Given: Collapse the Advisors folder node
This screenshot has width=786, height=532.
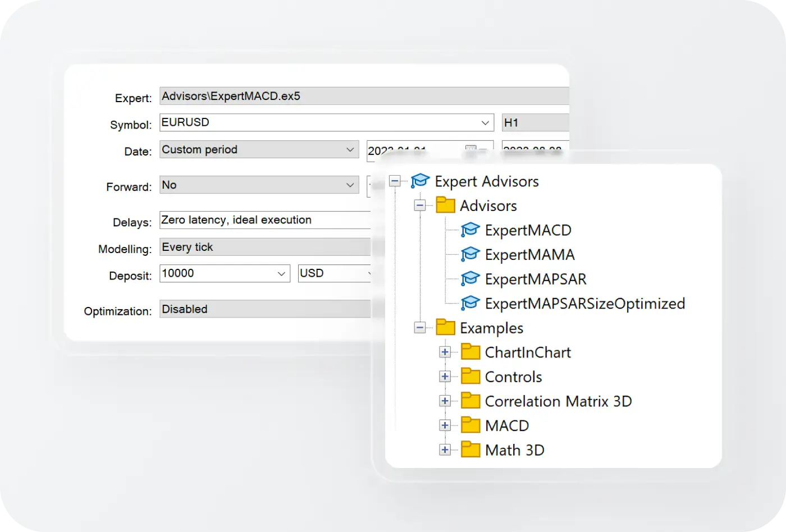Looking at the screenshot, I should 420,205.
